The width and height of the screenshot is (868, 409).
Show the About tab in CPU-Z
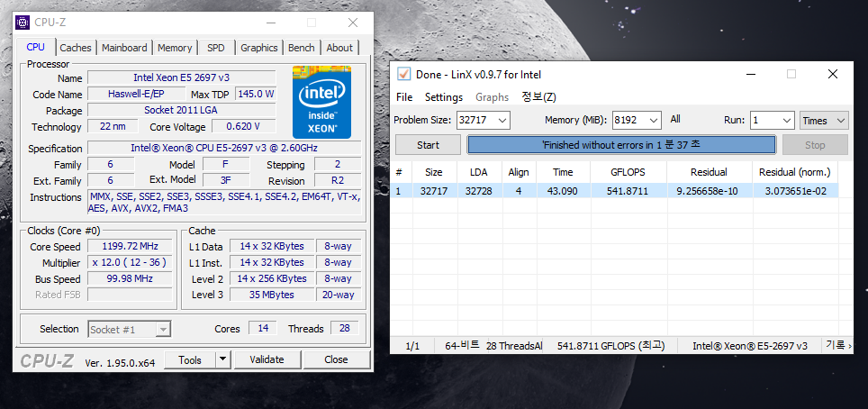(x=339, y=48)
